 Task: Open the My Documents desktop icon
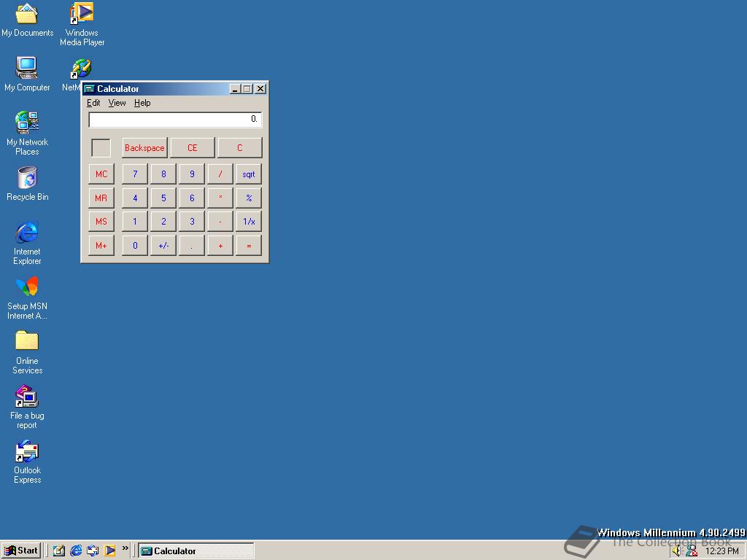click(27, 20)
